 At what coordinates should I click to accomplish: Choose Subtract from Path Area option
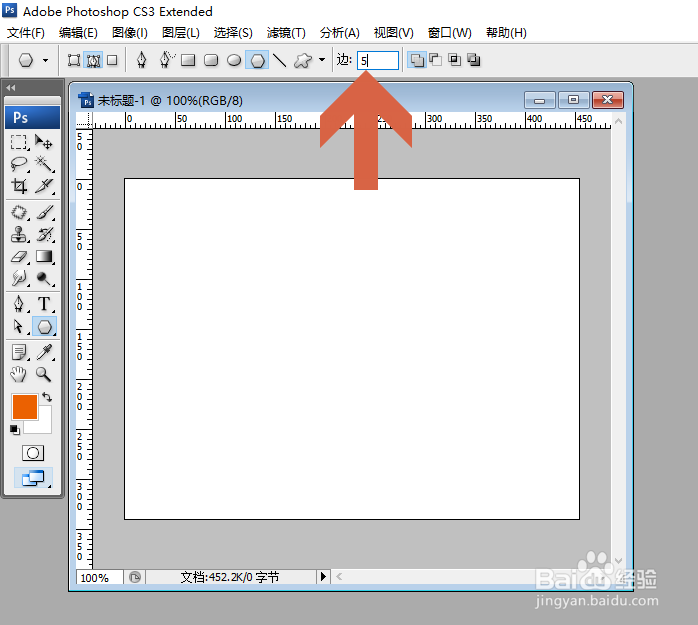point(435,60)
